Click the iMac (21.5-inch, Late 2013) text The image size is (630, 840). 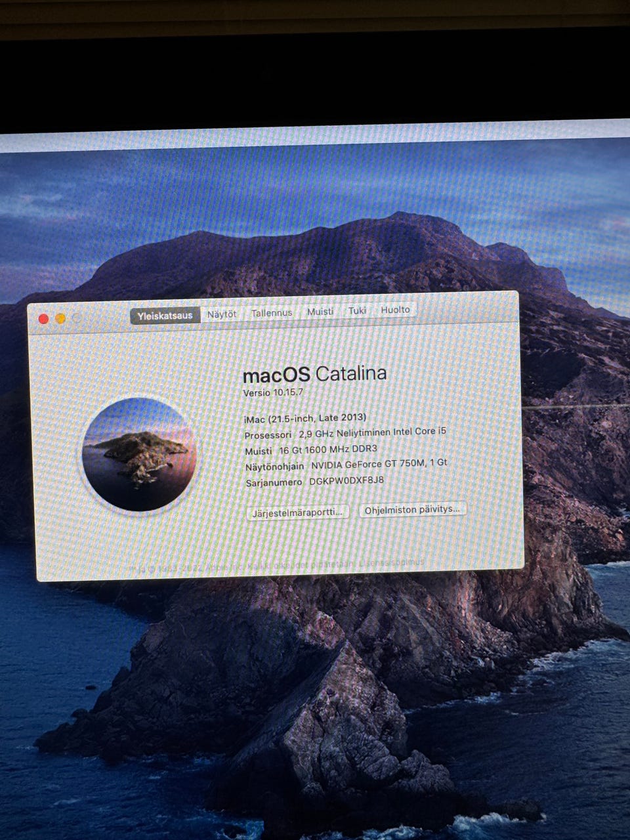(x=304, y=418)
